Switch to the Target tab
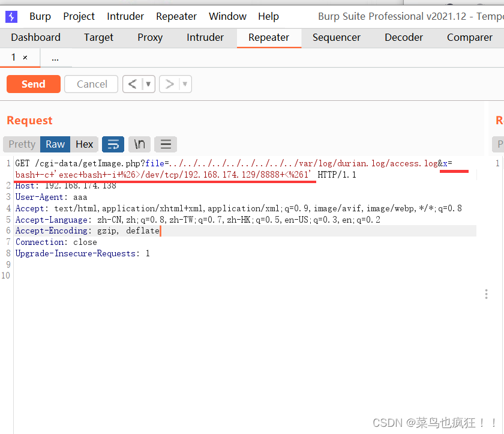This screenshot has width=504, height=434. point(98,38)
